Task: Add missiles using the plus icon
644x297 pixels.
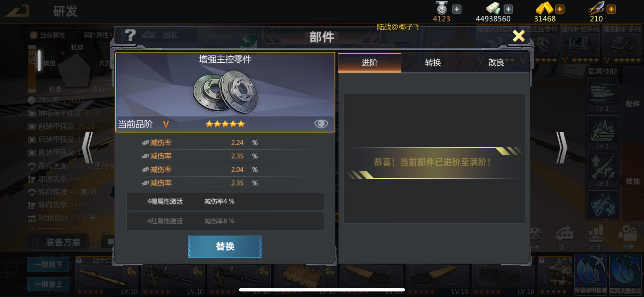Action: pos(611,9)
